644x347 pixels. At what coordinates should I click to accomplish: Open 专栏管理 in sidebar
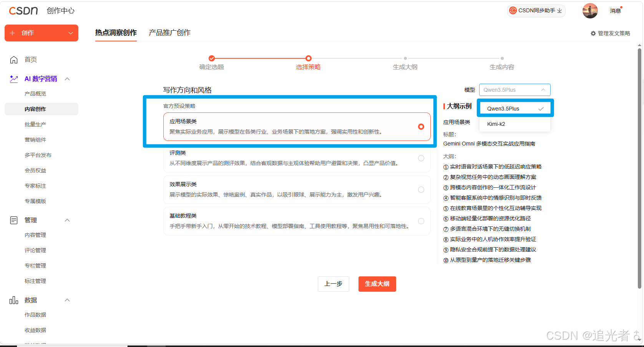[35, 266]
